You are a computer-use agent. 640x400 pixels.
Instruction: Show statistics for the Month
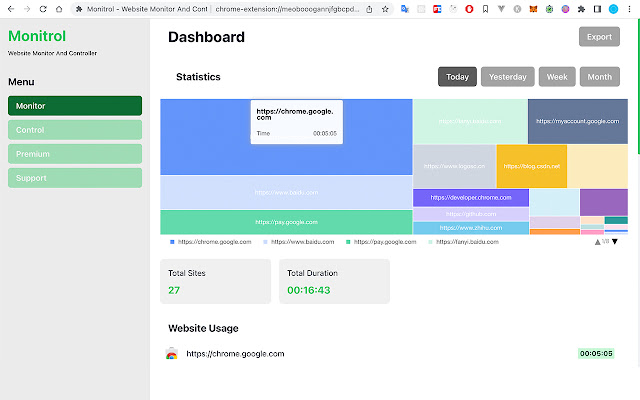(600, 77)
